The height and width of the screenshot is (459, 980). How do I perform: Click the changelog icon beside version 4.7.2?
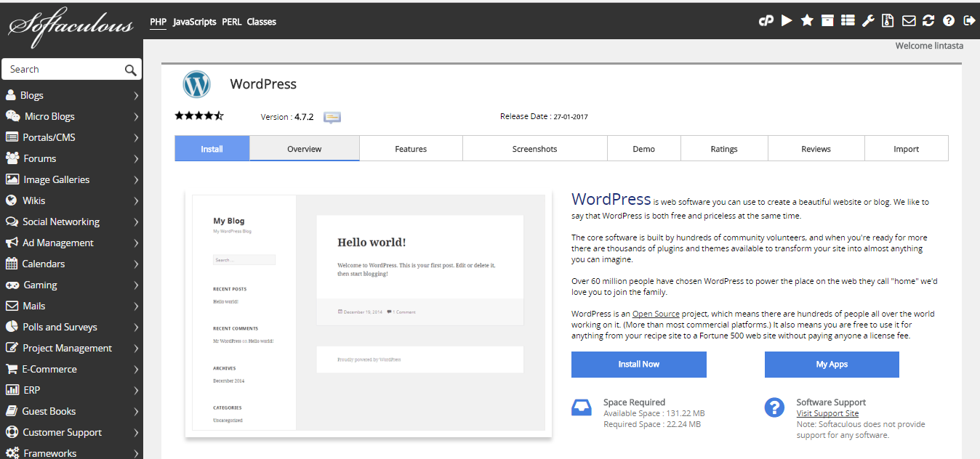point(332,117)
